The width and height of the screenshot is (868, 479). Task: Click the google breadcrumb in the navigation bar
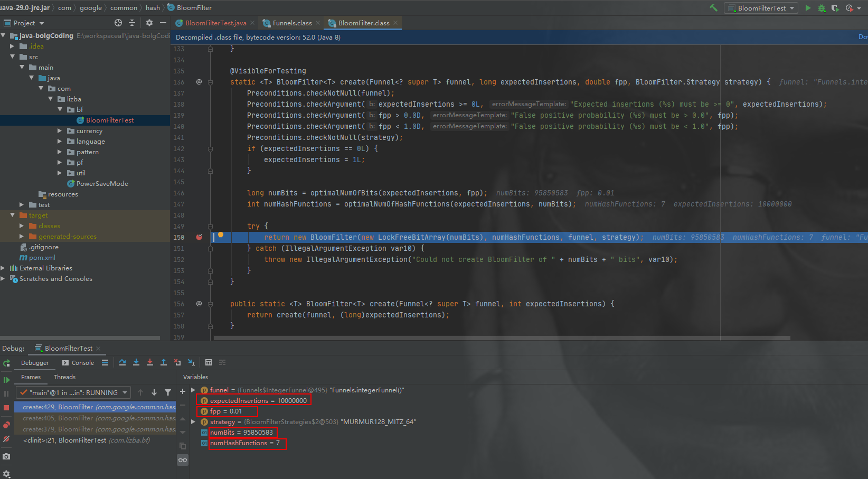[91, 8]
